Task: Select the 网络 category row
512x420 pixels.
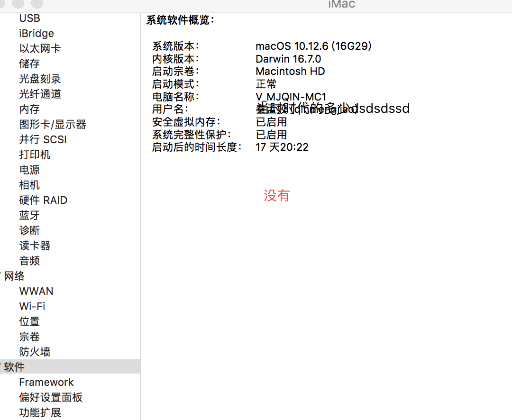Action: tap(70, 276)
